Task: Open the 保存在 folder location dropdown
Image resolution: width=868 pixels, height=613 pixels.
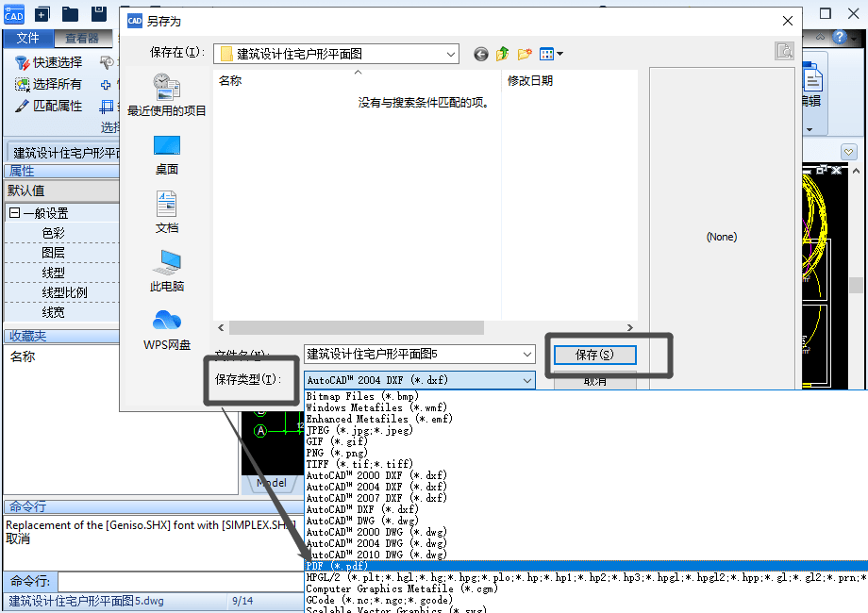Action: click(336, 54)
